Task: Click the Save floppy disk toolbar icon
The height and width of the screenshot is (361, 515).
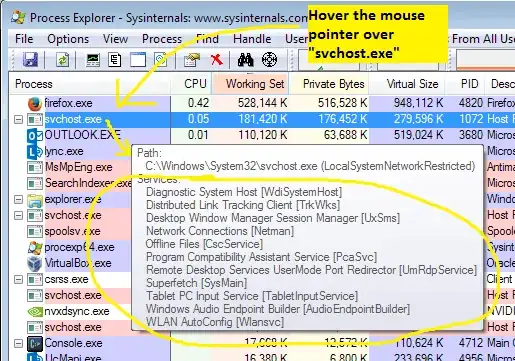Action: coord(30,60)
